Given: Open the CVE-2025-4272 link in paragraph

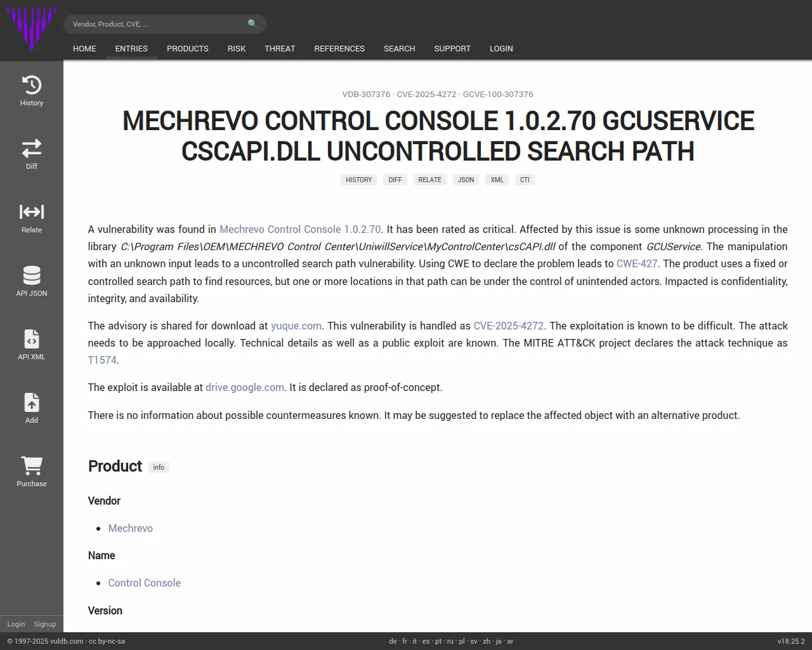Looking at the screenshot, I should click(509, 326).
